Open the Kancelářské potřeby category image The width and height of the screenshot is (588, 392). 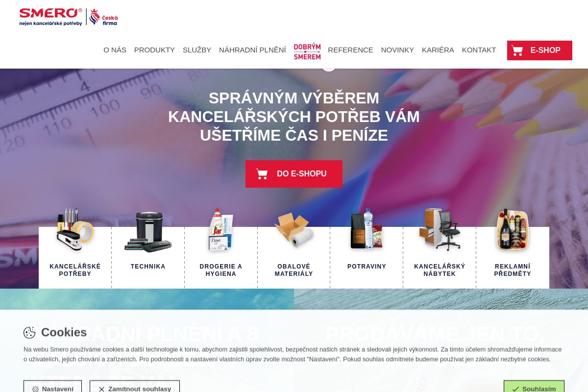pyautogui.click(x=75, y=230)
